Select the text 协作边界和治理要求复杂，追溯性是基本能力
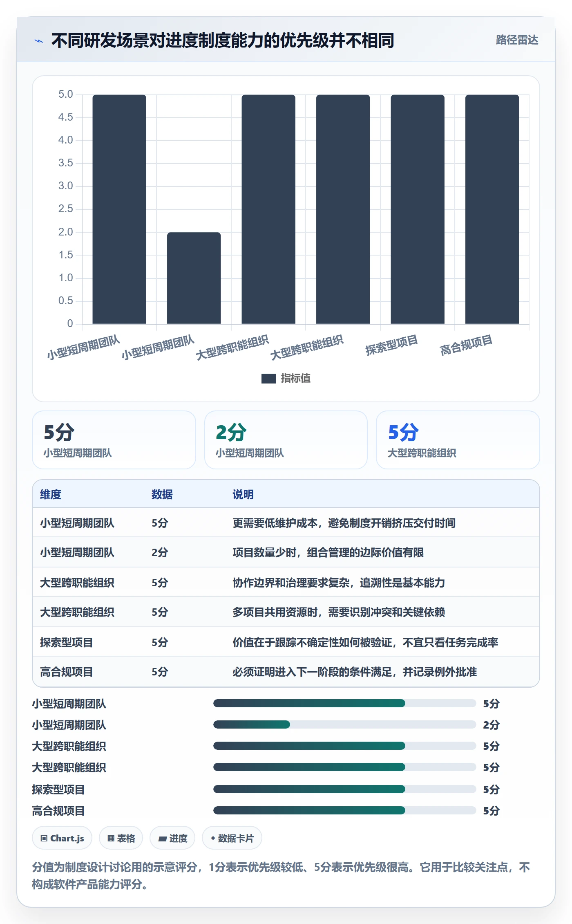Viewport: 572px width, 924px height. [339, 583]
